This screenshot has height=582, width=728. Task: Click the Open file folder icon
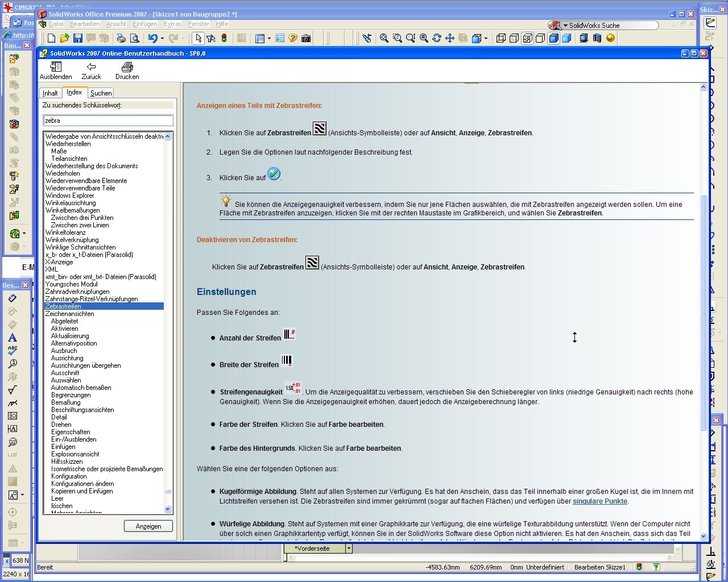coord(64,38)
